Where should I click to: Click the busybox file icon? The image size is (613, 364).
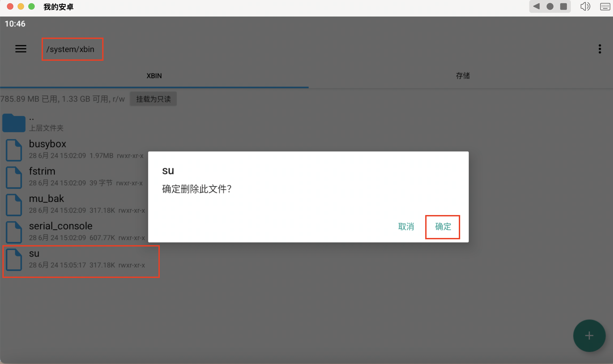14,150
